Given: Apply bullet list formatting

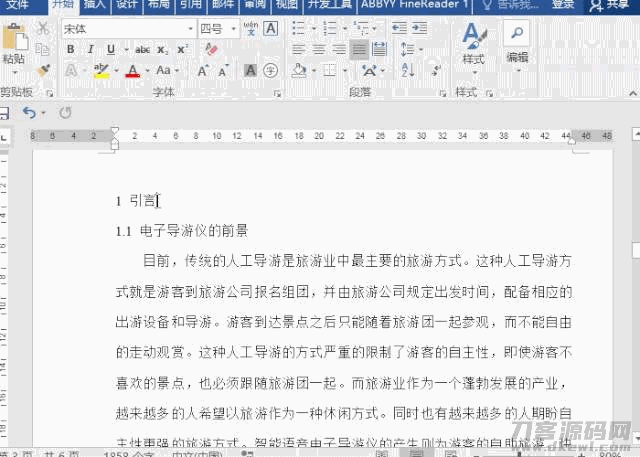Looking at the screenshot, I should coord(299,29).
